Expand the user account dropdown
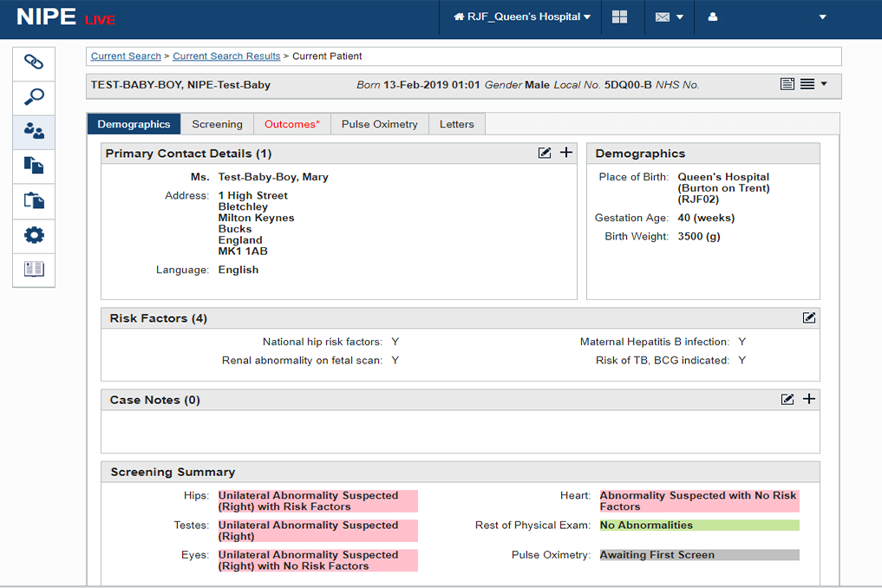 pos(767,17)
